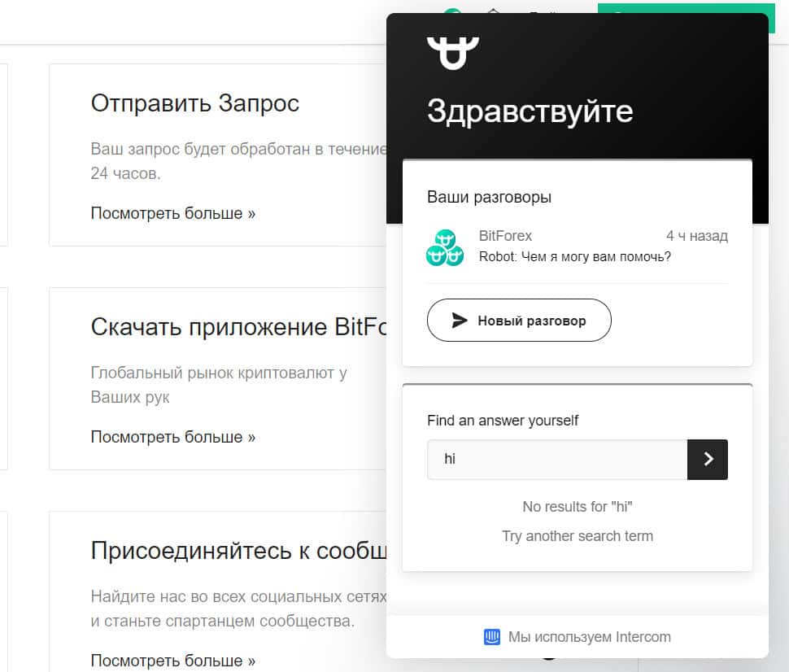
Task: Open the BitForex avatar conversation icon
Action: [445, 247]
